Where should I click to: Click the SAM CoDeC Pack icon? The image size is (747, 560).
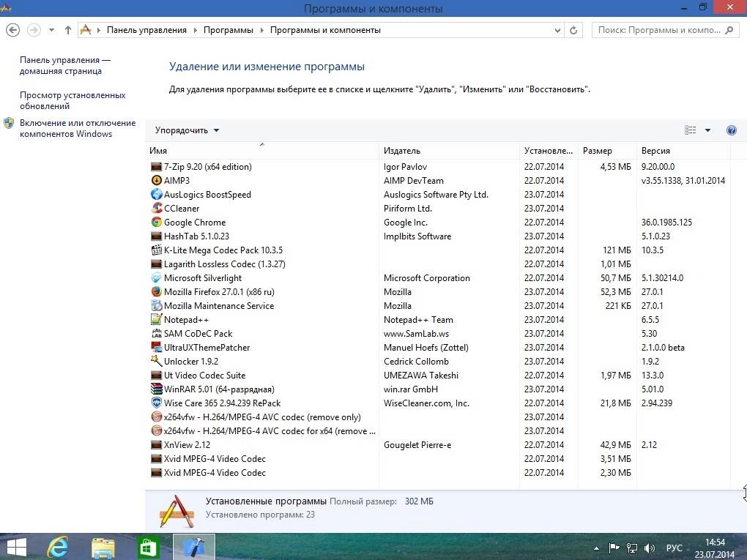(156, 333)
